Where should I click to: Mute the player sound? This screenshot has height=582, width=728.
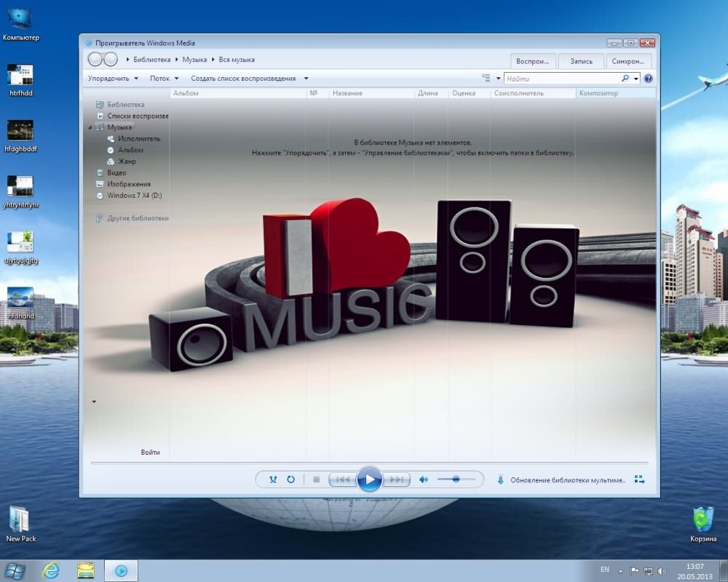click(424, 479)
